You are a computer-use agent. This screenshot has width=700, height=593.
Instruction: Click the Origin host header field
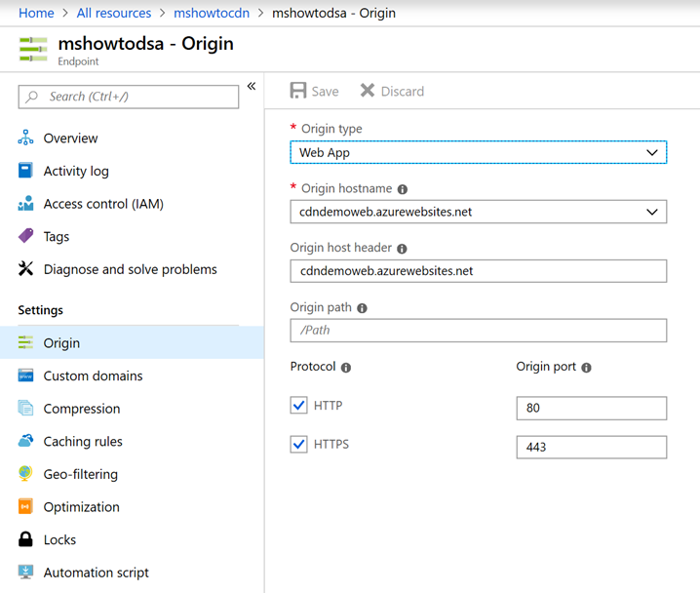point(478,271)
